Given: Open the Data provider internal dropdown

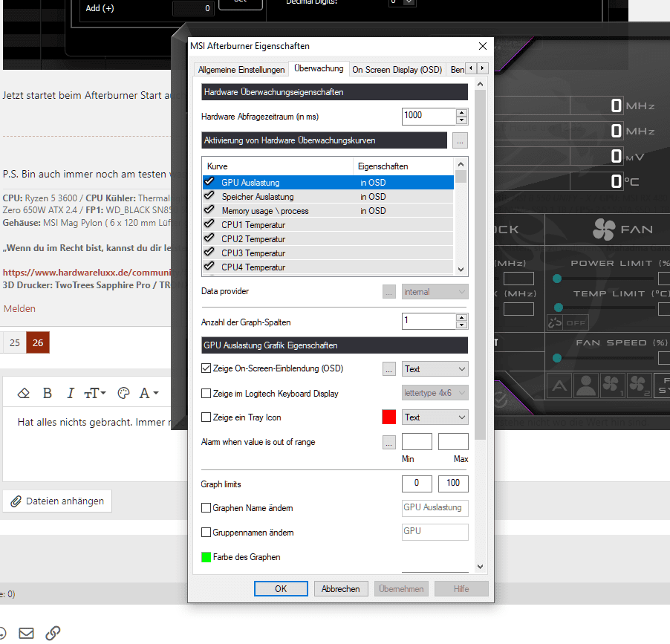Looking at the screenshot, I should [435, 292].
